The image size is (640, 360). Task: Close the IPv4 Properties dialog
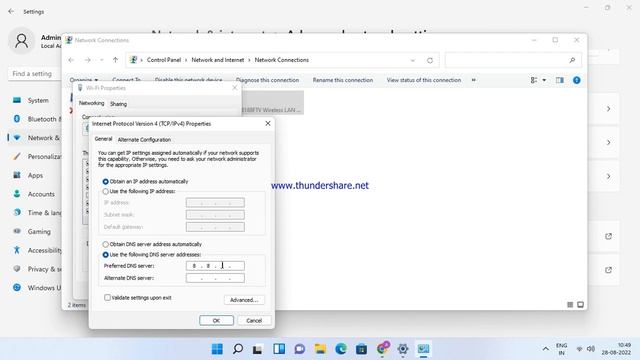click(268, 123)
